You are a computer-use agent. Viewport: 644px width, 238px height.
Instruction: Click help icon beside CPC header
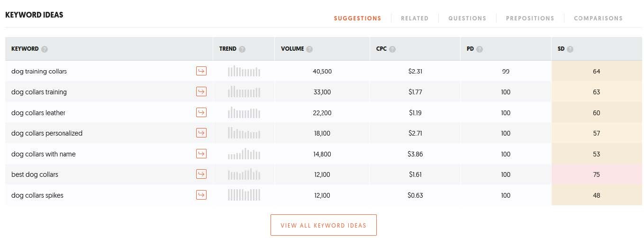click(x=392, y=49)
